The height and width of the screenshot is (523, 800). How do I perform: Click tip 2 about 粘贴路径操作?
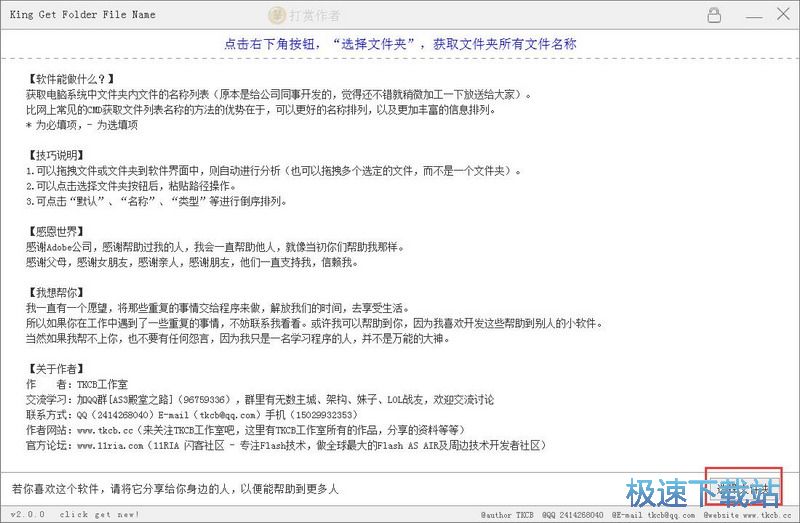click(131, 186)
